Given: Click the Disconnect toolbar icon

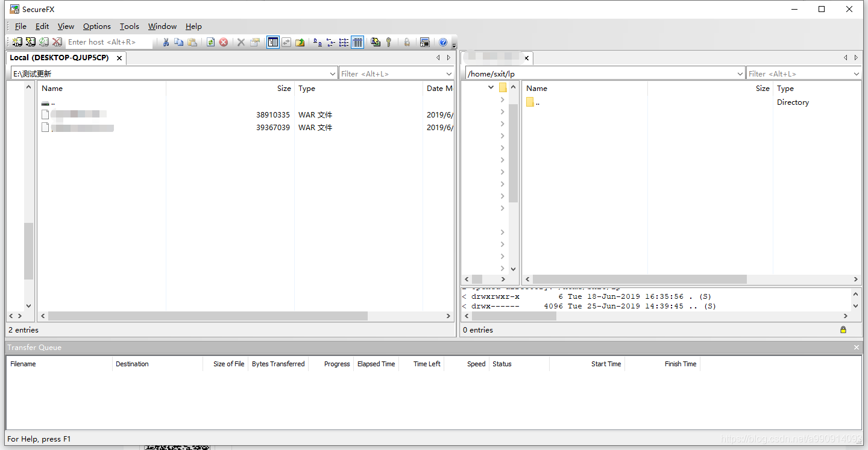Looking at the screenshot, I should (57, 42).
